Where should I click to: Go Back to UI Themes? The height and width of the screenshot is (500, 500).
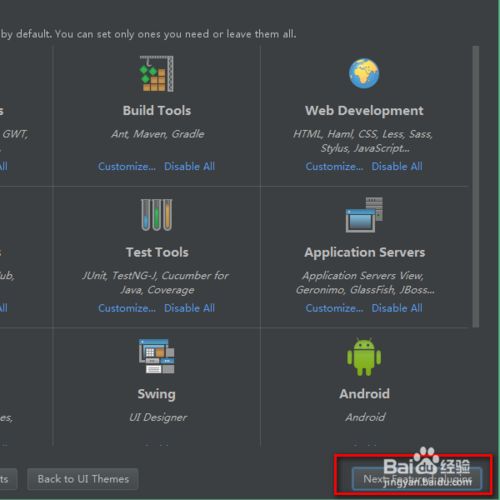(x=83, y=479)
